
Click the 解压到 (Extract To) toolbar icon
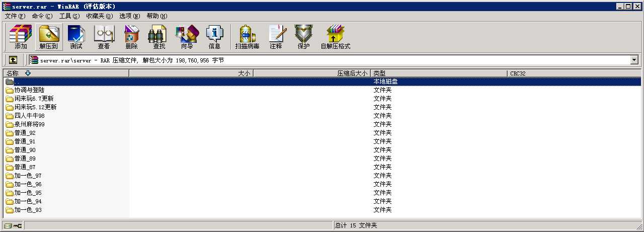click(x=49, y=37)
